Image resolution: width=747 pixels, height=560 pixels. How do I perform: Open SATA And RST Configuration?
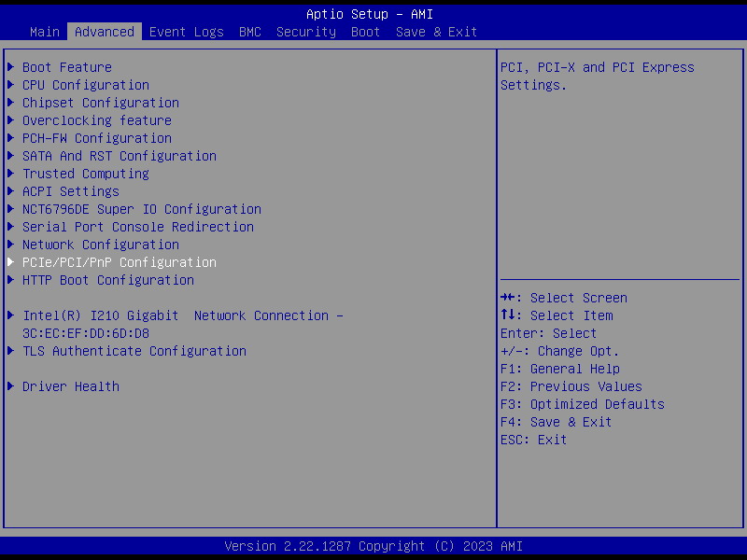click(120, 156)
